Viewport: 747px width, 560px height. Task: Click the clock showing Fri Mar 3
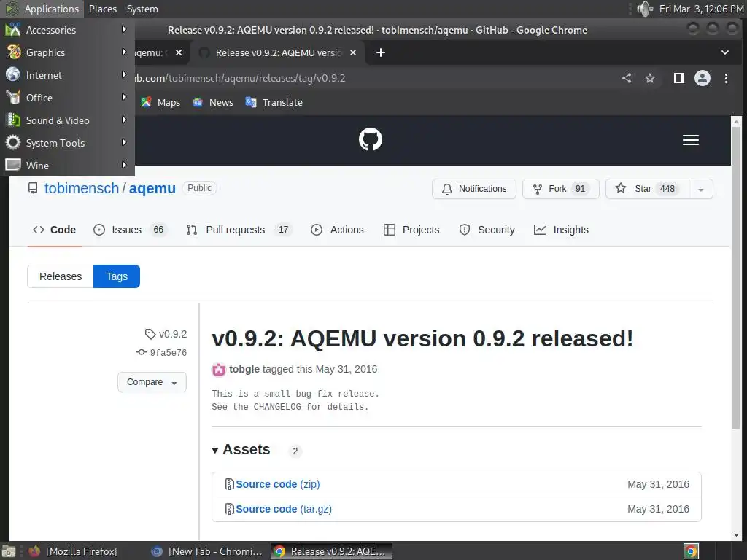(x=701, y=9)
